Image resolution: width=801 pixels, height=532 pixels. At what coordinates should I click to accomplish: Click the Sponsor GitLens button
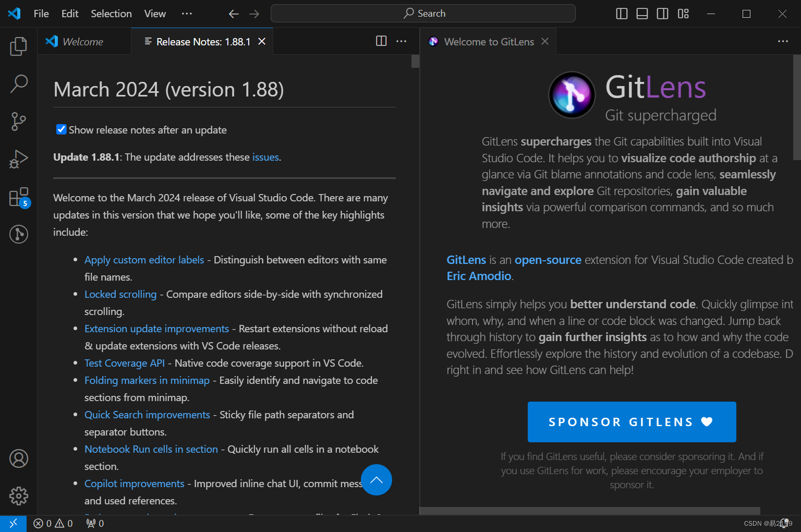point(632,421)
